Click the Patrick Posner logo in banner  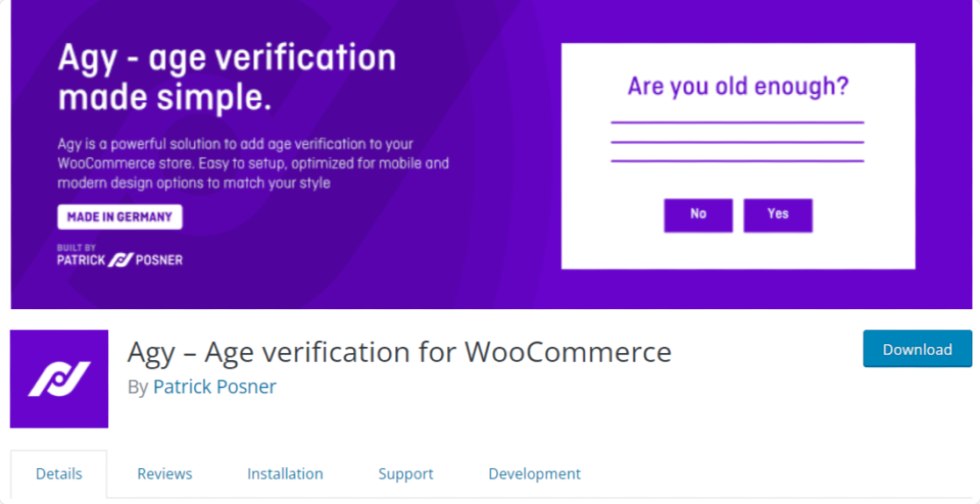coord(120,260)
